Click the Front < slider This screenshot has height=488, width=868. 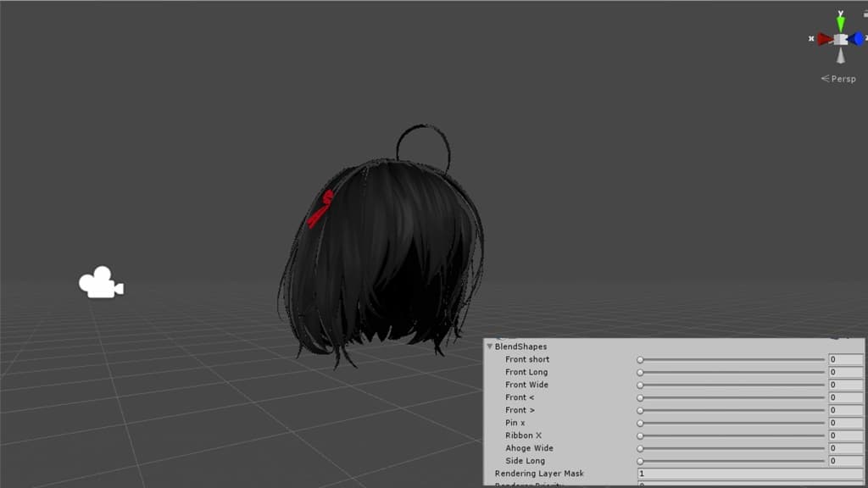pyautogui.click(x=731, y=398)
